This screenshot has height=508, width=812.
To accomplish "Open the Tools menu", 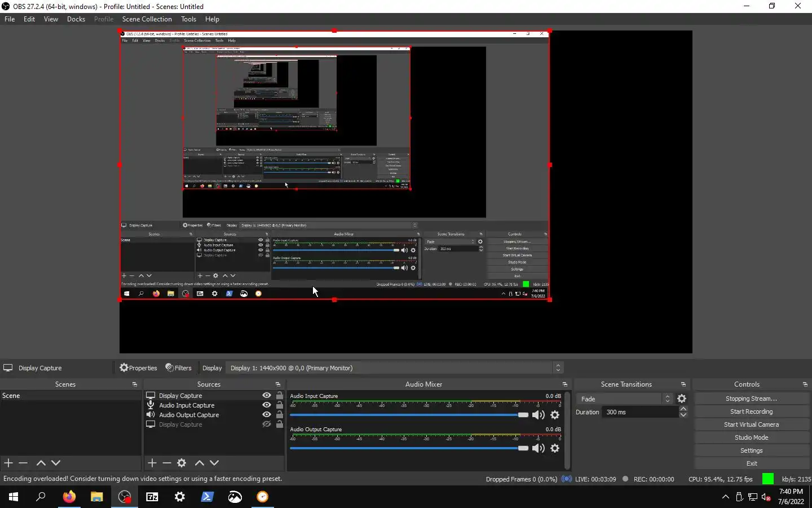I will pos(188,19).
